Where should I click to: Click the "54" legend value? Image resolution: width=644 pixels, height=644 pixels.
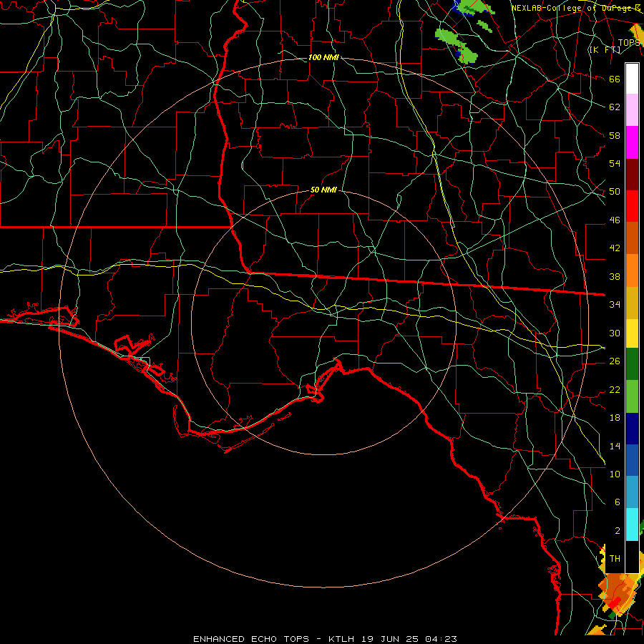pos(615,163)
